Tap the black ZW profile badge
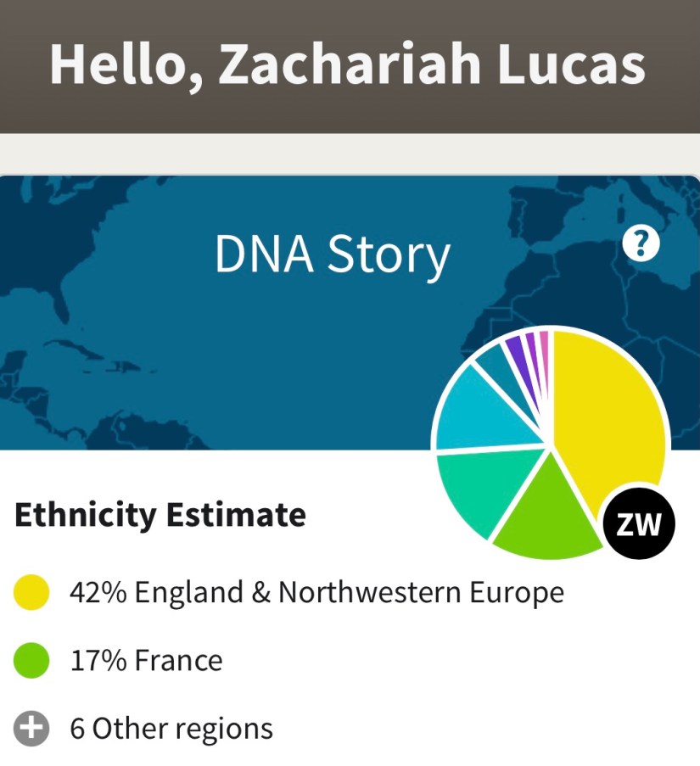Screen dimensions: 700x766 (638, 525)
